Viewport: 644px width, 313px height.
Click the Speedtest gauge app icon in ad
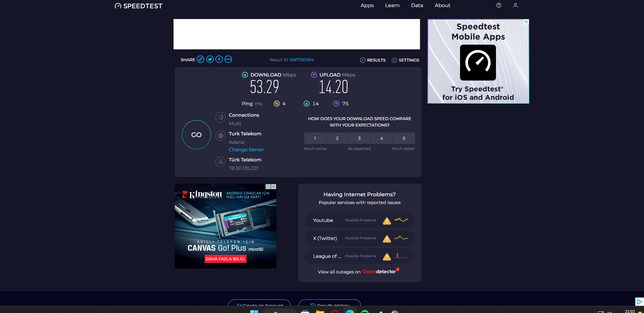(x=478, y=63)
